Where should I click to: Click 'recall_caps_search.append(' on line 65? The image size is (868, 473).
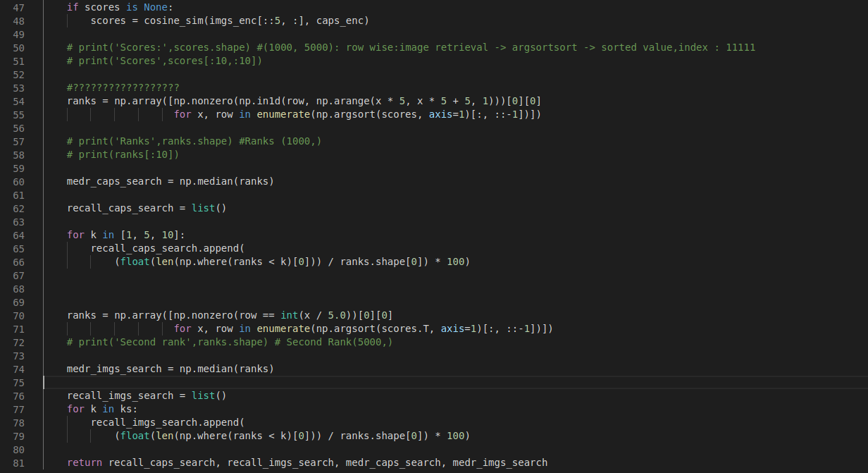tap(168, 248)
